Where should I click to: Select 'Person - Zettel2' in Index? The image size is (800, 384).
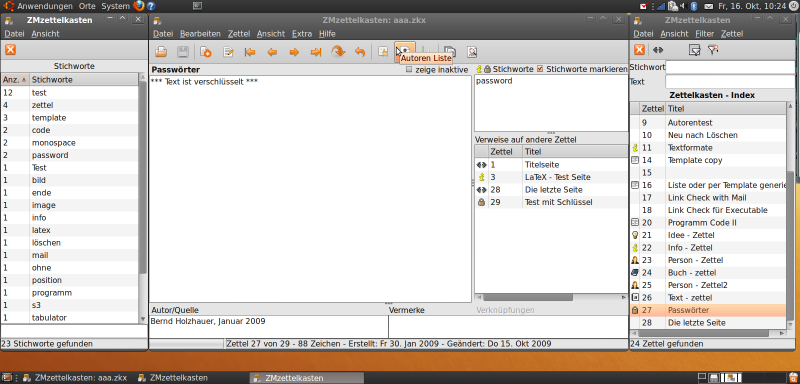click(x=708, y=285)
